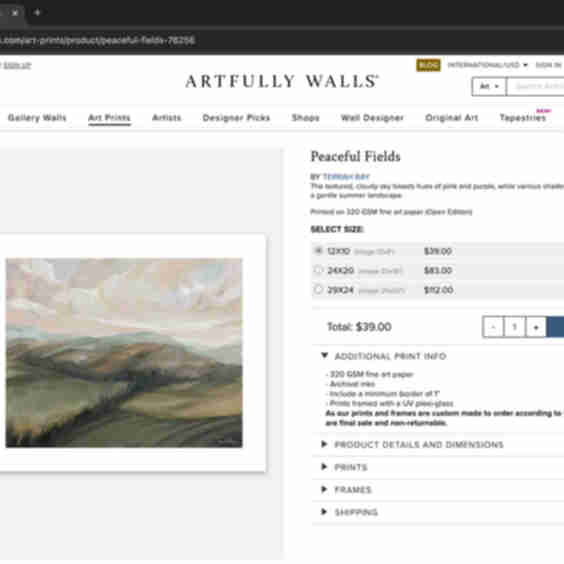Click the gold Blog badge
This screenshot has width=564, height=564.
(x=428, y=65)
